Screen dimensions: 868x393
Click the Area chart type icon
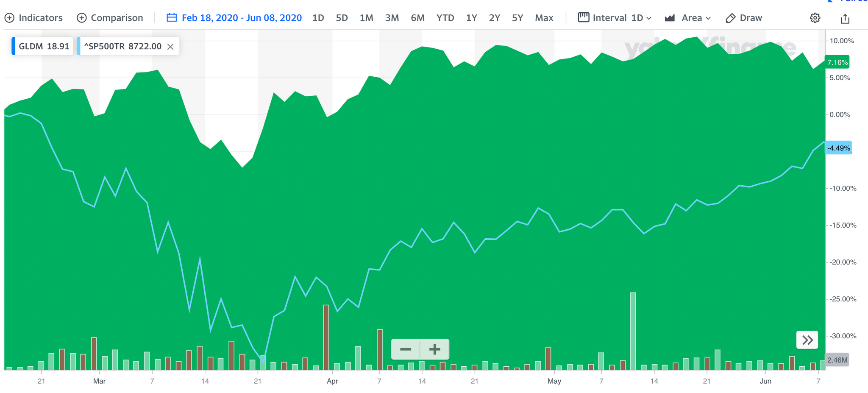(x=670, y=18)
